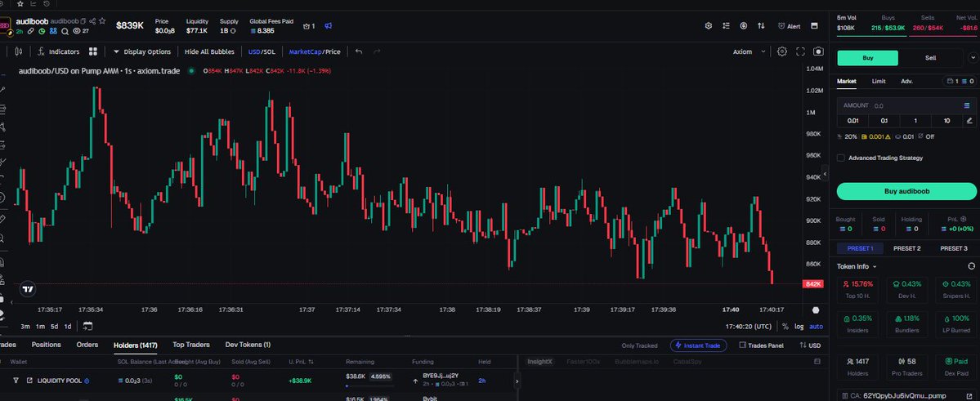This screenshot has width=980, height=401.
Task: Enable Advanced Trading Strategy checkbox
Action: click(x=840, y=158)
